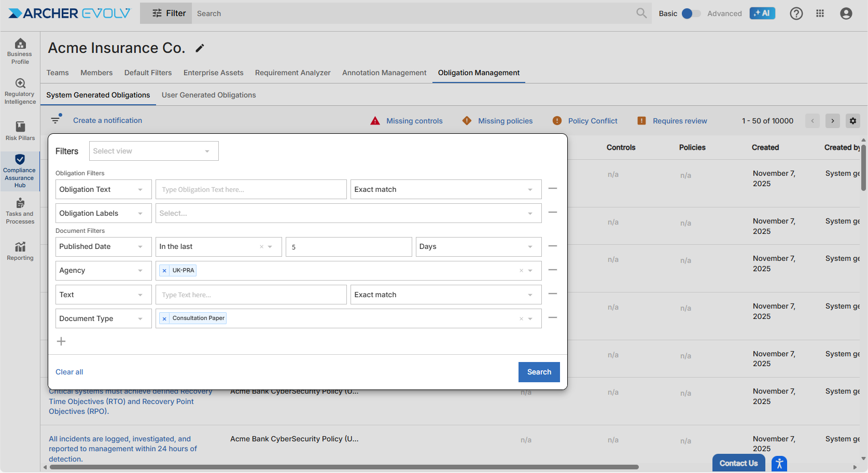
Task: Click the Type Obligation Text input field
Action: coord(251,189)
